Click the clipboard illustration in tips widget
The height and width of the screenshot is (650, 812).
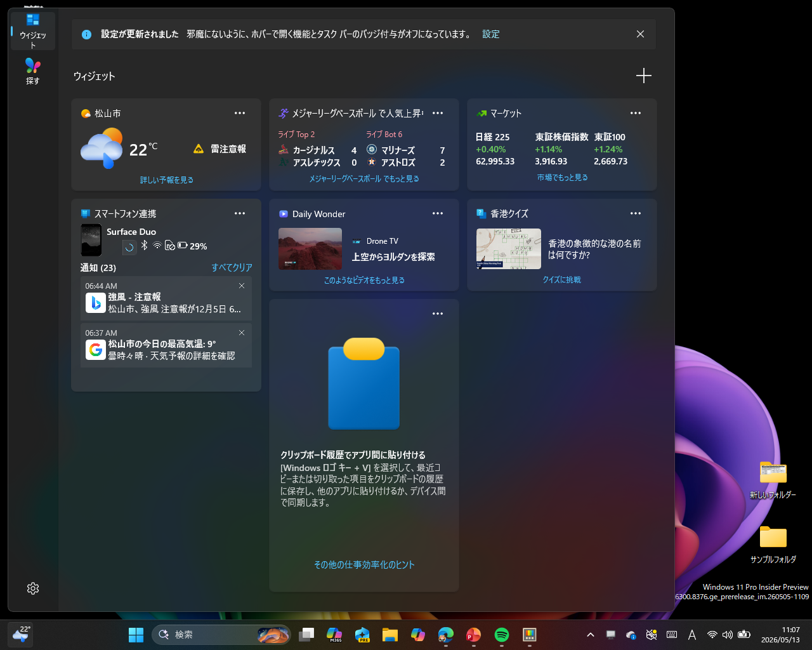[x=364, y=383]
